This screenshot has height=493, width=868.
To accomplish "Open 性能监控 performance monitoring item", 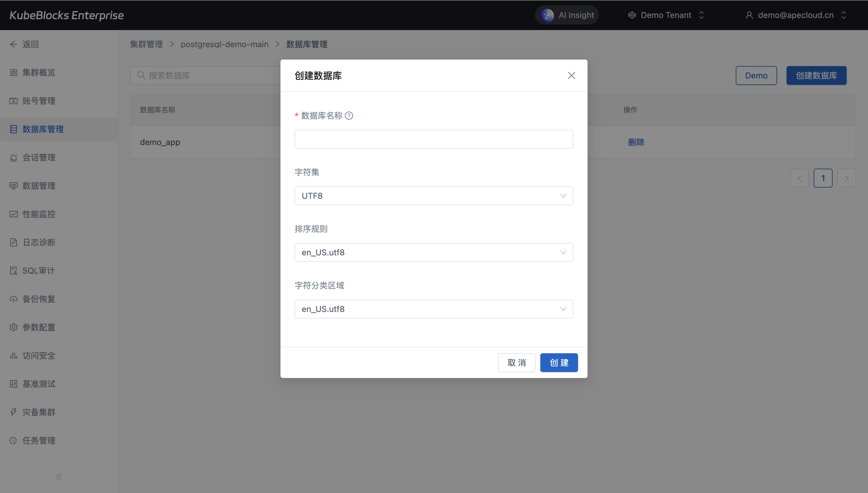I will (x=39, y=214).
